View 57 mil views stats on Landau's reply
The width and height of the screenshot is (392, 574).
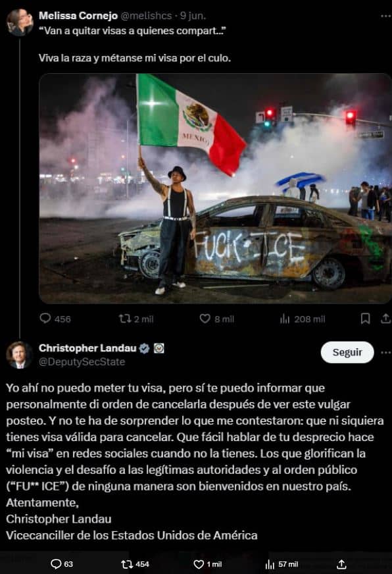tap(282, 565)
